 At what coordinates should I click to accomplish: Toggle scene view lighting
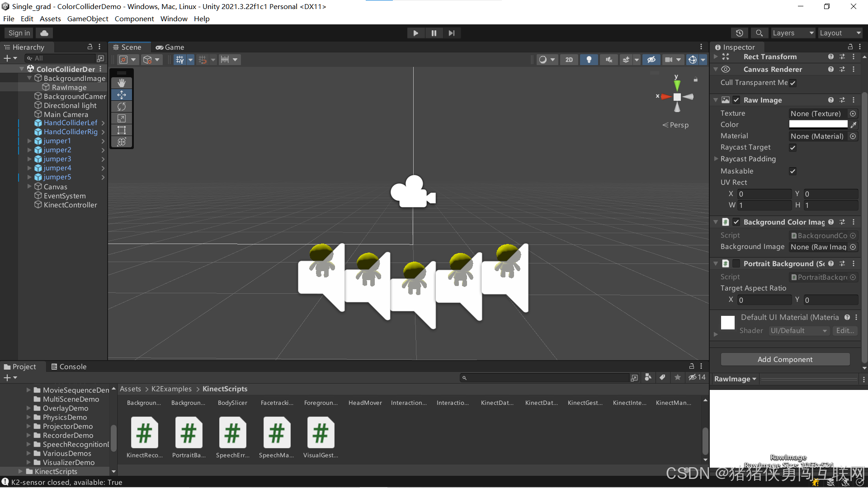(589, 59)
